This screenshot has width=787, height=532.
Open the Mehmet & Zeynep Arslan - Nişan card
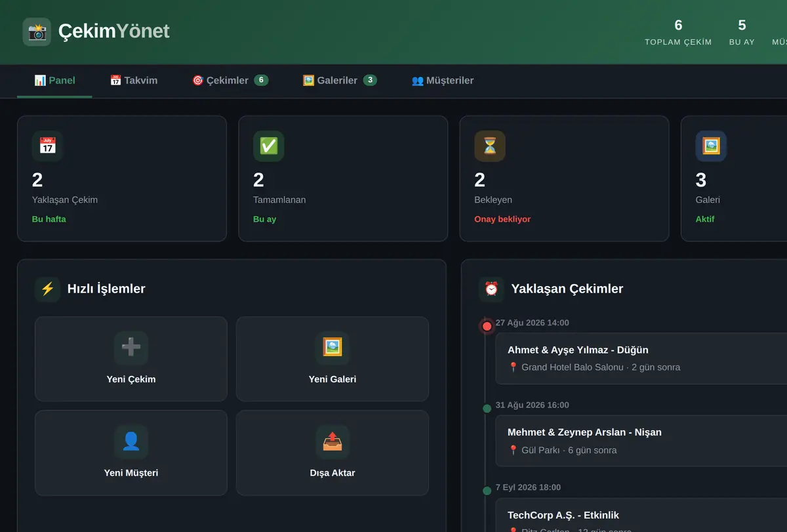[641, 441]
